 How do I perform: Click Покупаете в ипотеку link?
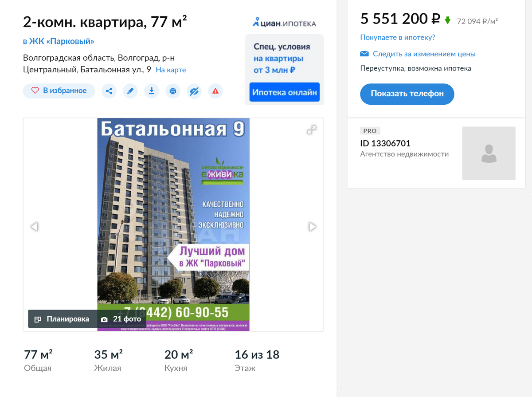click(x=398, y=38)
